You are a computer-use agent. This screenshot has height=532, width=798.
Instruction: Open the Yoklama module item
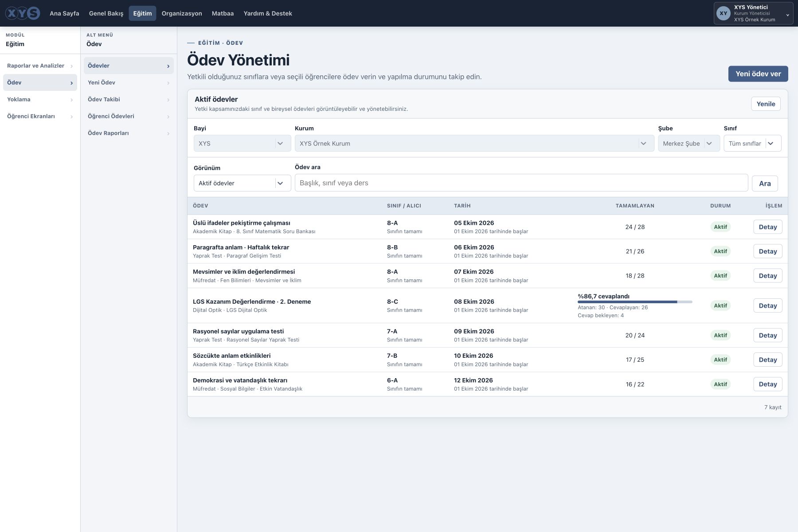point(40,99)
